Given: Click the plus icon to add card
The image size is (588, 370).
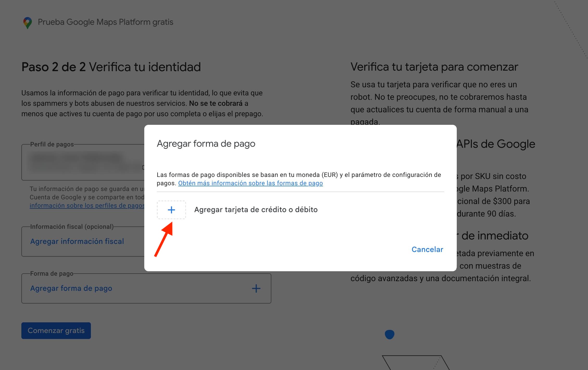Looking at the screenshot, I should [x=171, y=210].
